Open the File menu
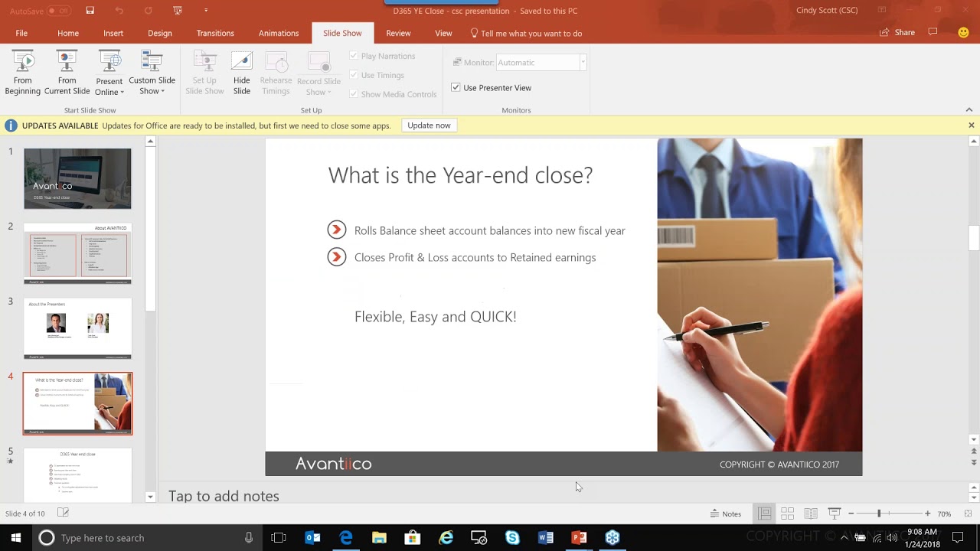The width and height of the screenshot is (980, 551). tap(21, 33)
